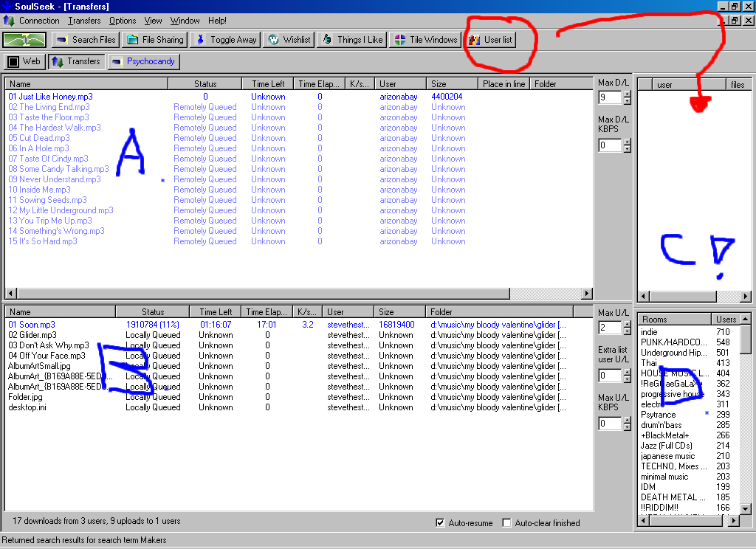Open the Transfers menu in menu bar
The width and height of the screenshot is (756, 549).
[84, 21]
